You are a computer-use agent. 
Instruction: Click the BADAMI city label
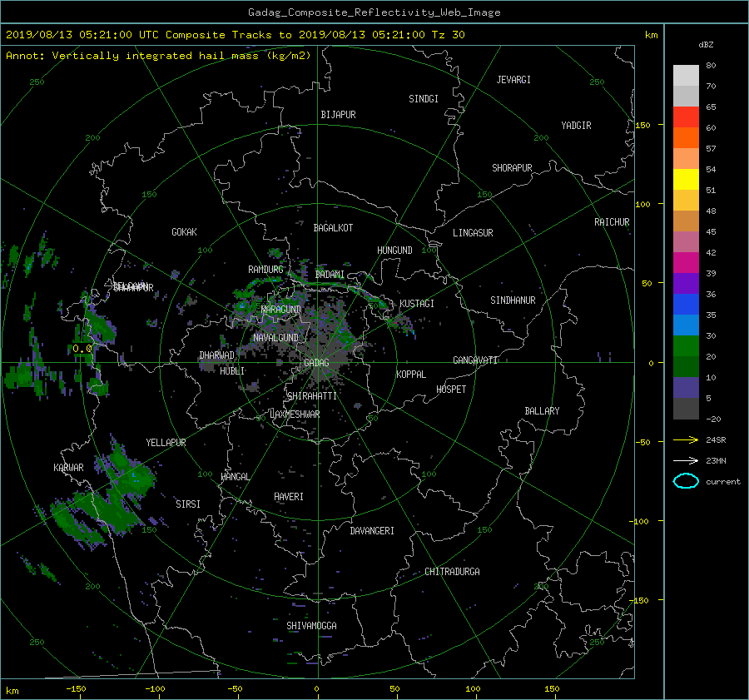330,275
